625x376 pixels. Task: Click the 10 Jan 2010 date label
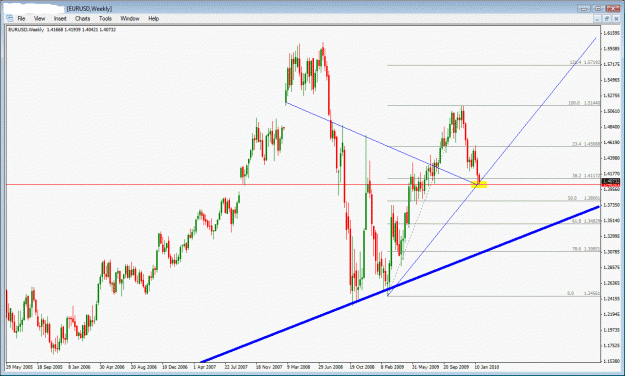(487, 367)
